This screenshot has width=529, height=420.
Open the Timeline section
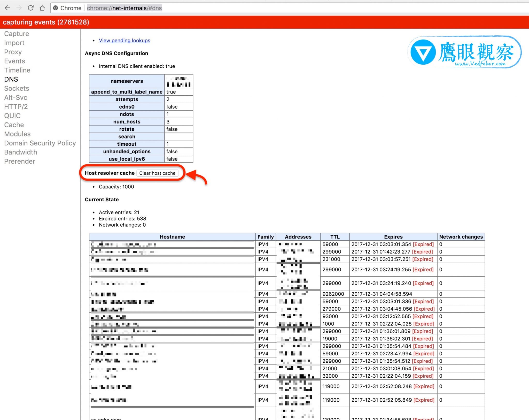[17, 70]
